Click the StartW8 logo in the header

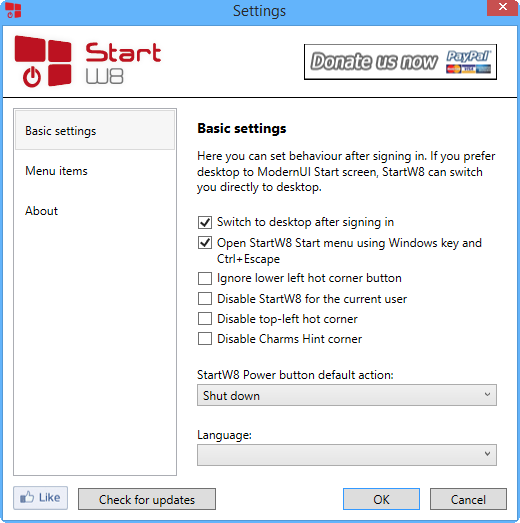pos(88,62)
